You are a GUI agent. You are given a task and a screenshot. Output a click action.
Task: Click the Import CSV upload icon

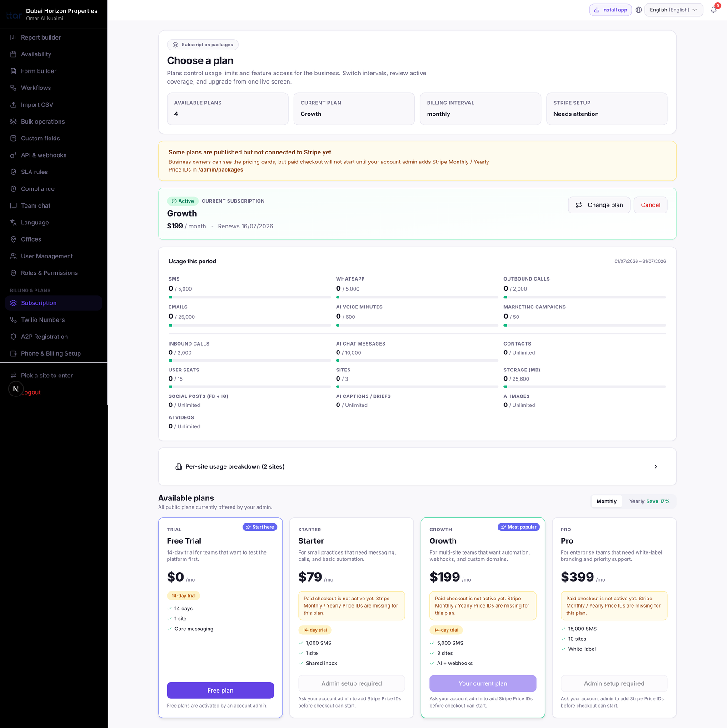coord(14,105)
